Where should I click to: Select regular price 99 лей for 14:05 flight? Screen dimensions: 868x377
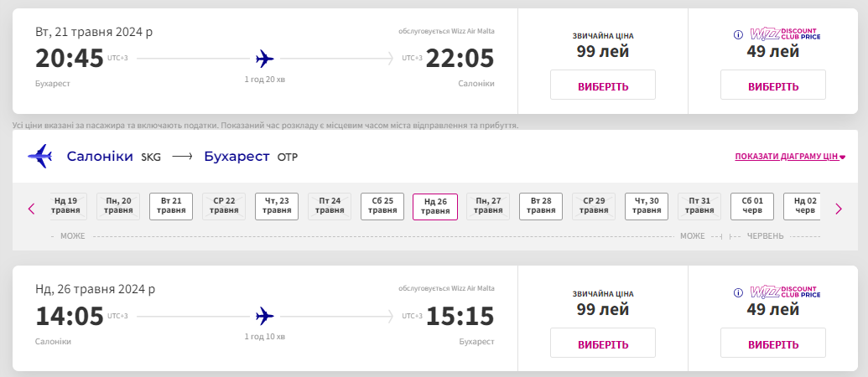[602, 343]
